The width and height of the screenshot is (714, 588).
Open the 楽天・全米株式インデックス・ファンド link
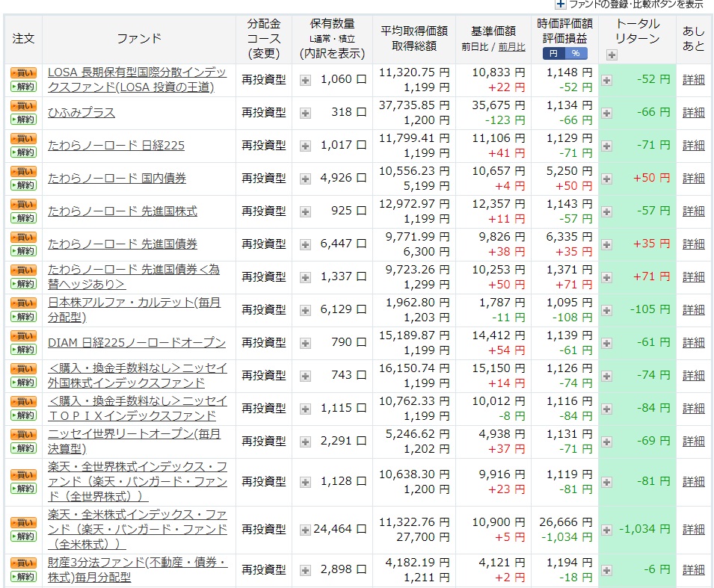coord(138,529)
